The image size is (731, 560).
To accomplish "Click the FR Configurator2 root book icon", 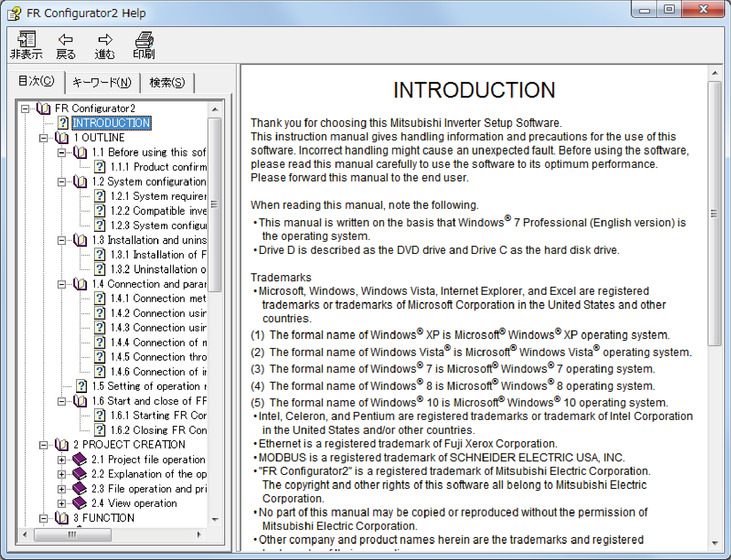I will [x=44, y=108].
